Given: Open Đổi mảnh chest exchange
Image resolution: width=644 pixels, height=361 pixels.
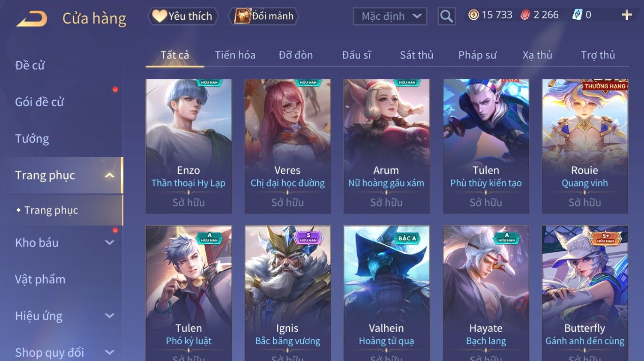Looking at the screenshot, I should tap(264, 16).
